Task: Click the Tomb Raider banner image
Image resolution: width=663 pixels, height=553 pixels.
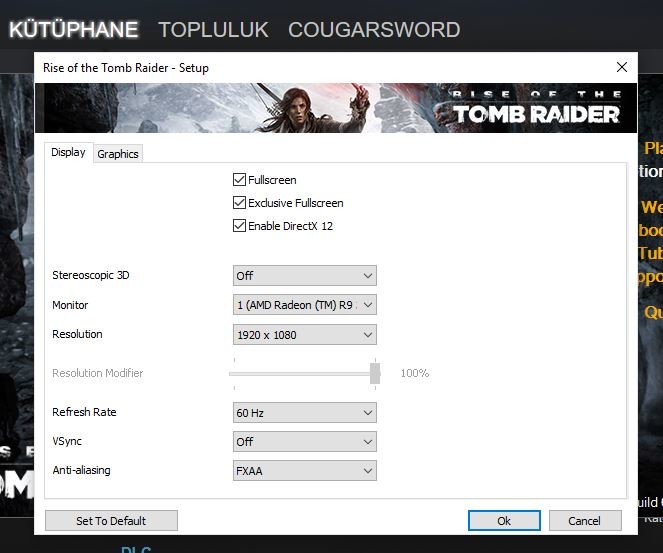Action: point(336,108)
